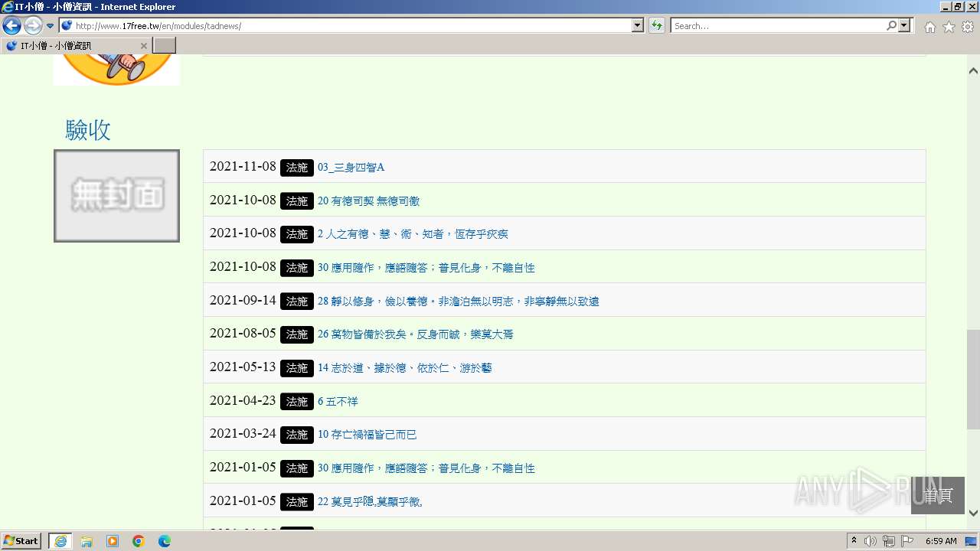The image size is (980, 551).
Task: Click into the Search box
Action: (x=778, y=25)
